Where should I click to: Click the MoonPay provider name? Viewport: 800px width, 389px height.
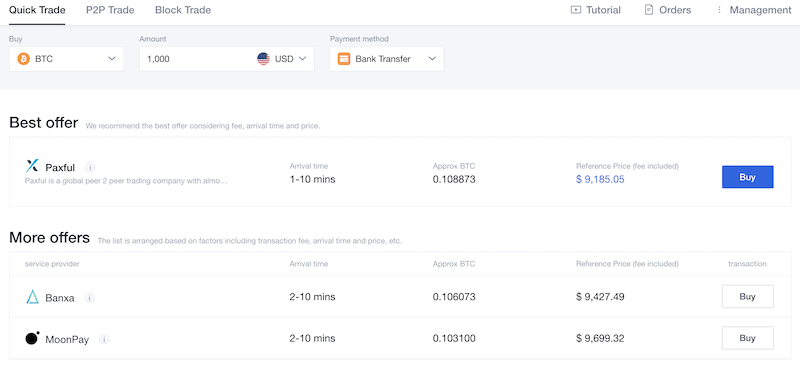67,339
